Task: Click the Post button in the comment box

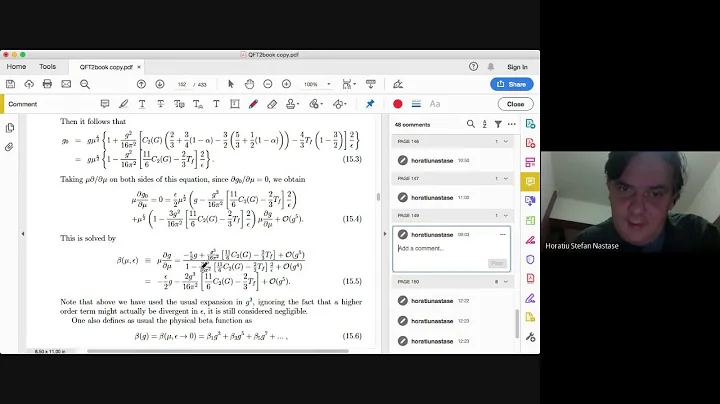Action: click(497, 263)
